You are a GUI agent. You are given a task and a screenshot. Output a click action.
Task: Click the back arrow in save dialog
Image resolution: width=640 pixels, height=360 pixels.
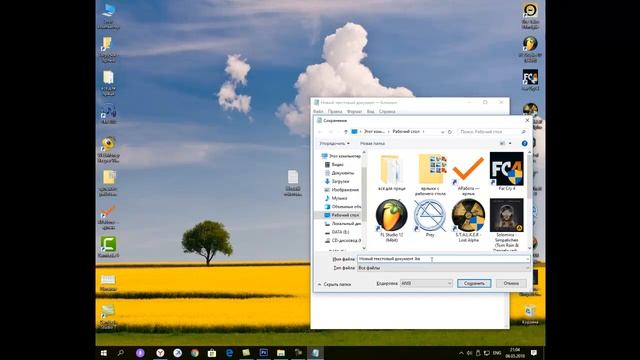pyautogui.click(x=320, y=132)
